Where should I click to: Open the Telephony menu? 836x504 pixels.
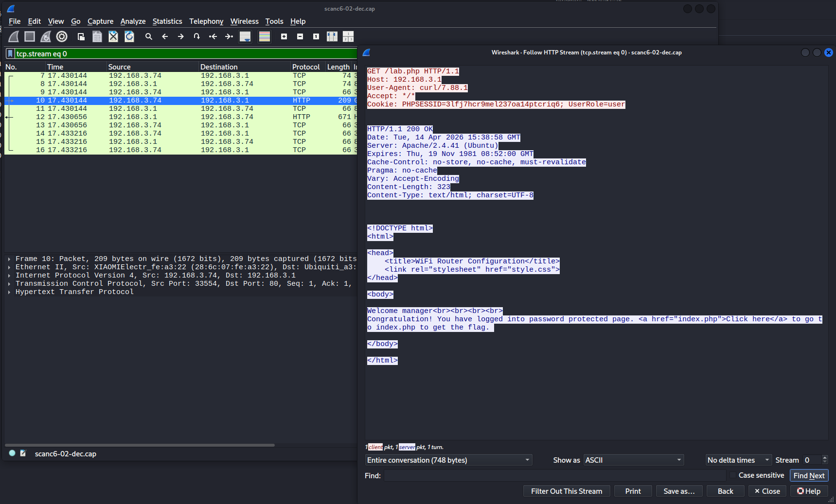point(206,21)
